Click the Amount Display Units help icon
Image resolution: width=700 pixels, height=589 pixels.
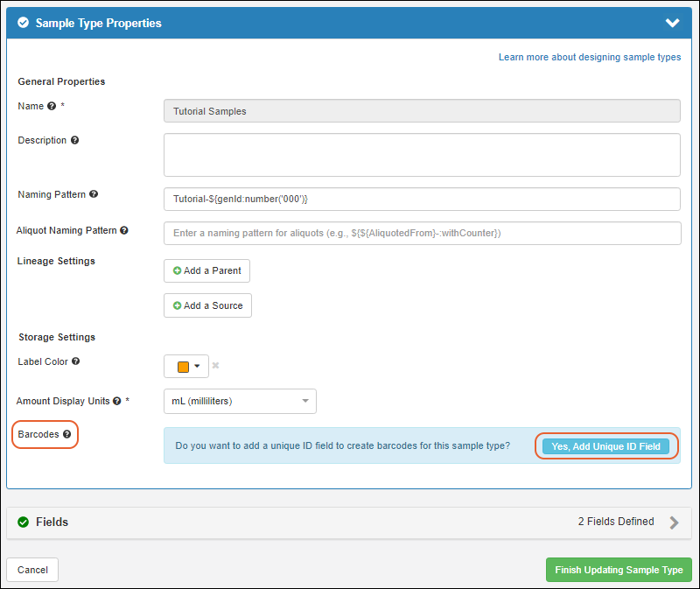(117, 401)
